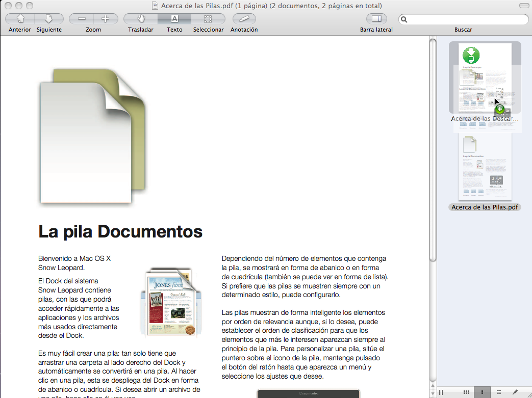Switch sidebar to thumbnails view

pyautogui.click(x=482, y=392)
